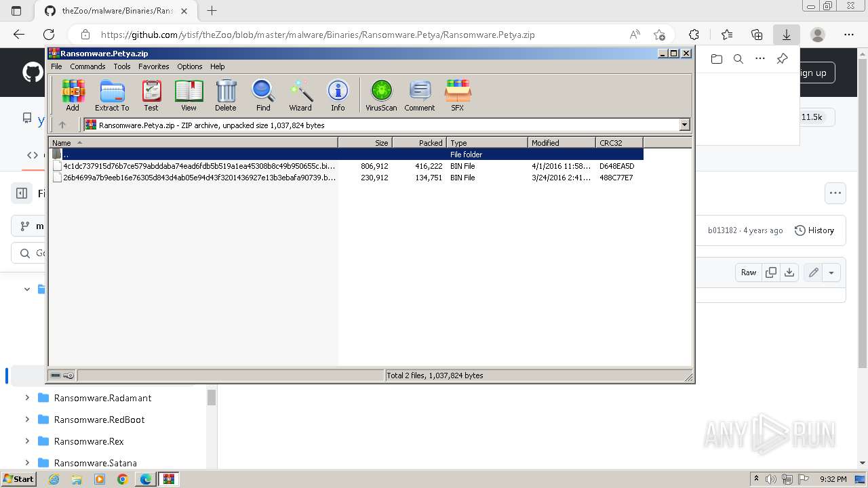Expand the archive path dropdown
The height and width of the screenshot is (488, 868).
point(684,125)
